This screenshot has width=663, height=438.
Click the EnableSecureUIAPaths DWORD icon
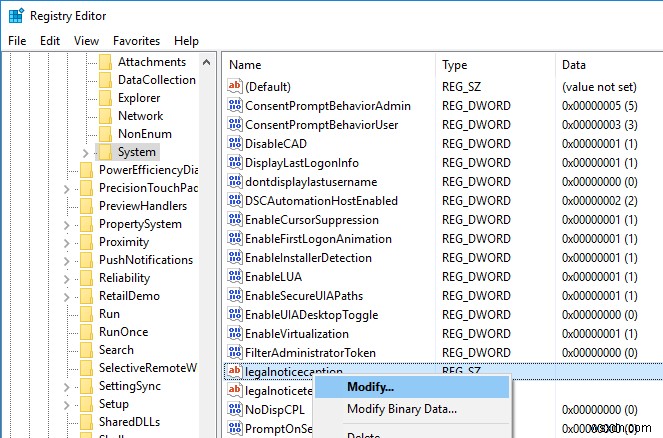pyautogui.click(x=235, y=296)
